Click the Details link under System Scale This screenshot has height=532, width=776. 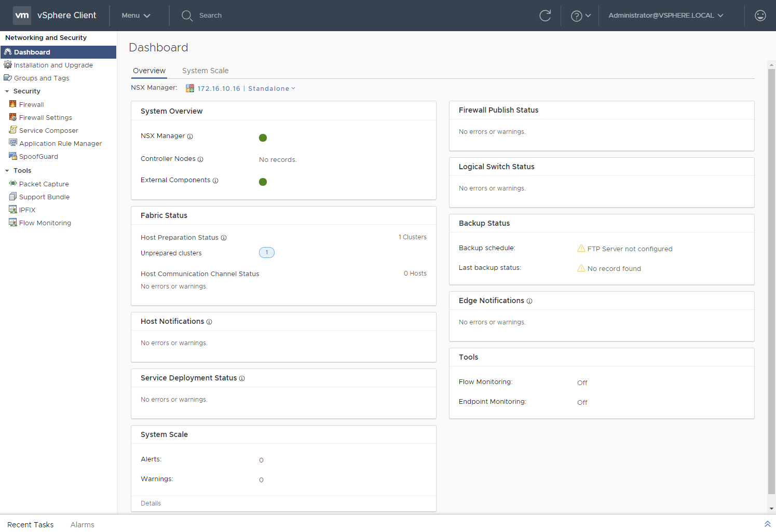point(151,503)
